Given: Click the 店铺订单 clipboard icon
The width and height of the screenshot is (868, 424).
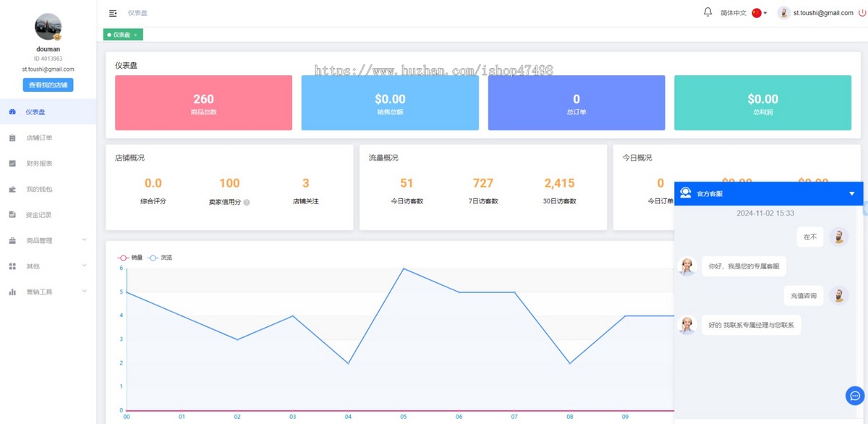Looking at the screenshot, I should (x=12, y=137).
